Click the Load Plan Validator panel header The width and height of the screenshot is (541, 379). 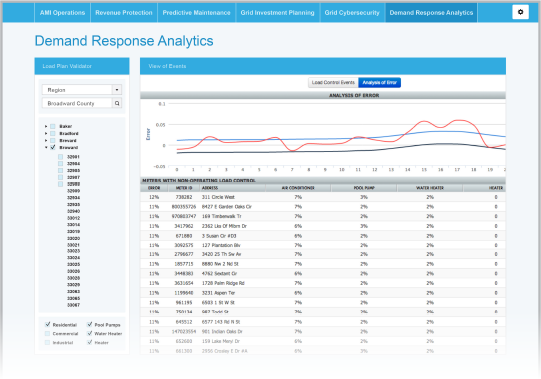pyautogui.click(x=82, y=66)
